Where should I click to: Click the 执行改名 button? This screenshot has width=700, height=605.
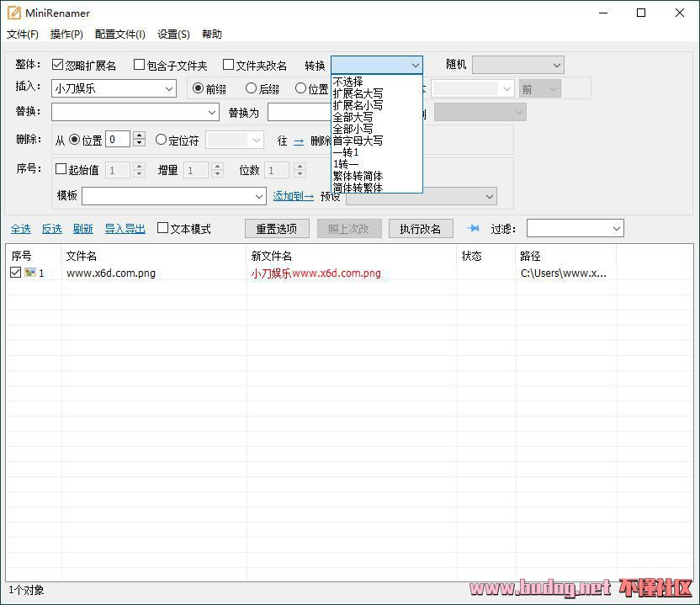coord(421,229)
